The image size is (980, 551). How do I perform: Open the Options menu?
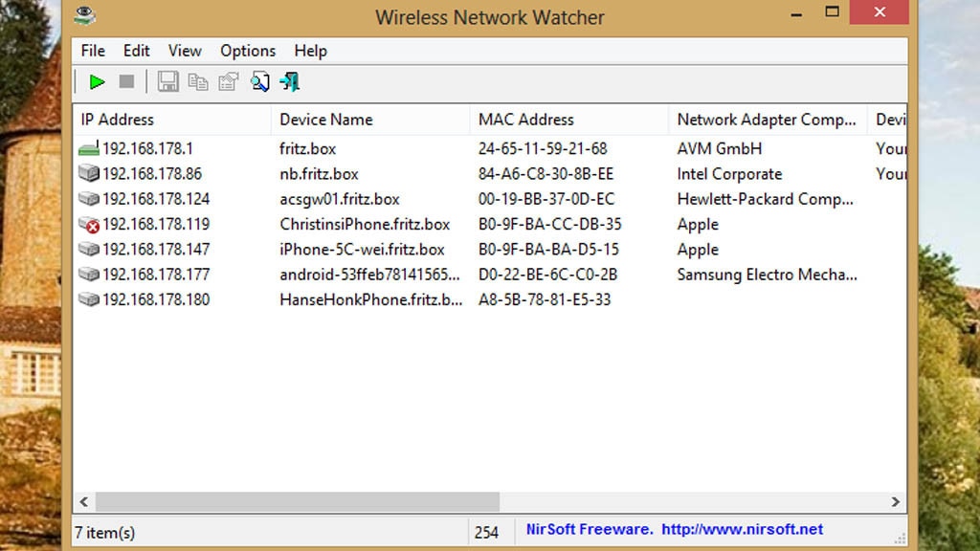pos(247,51)
